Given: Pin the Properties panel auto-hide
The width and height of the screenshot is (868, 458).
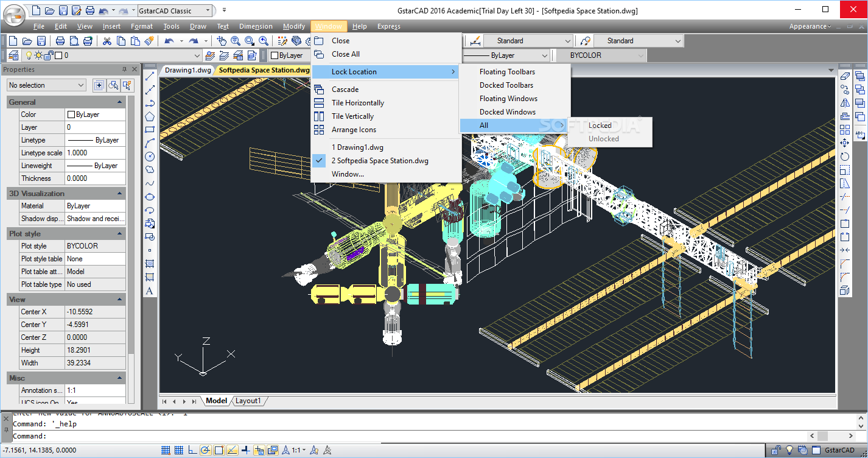Looking at the screenshot, I should tap(125, 69).
